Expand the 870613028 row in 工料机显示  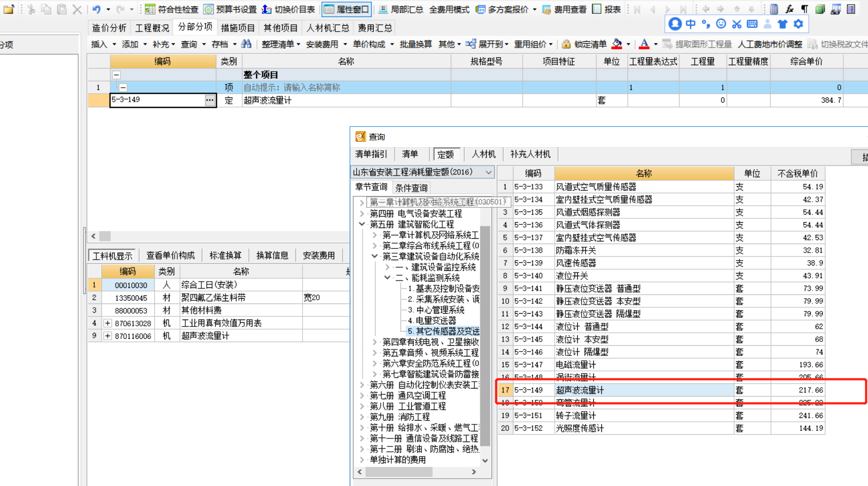tap(108, 323)
